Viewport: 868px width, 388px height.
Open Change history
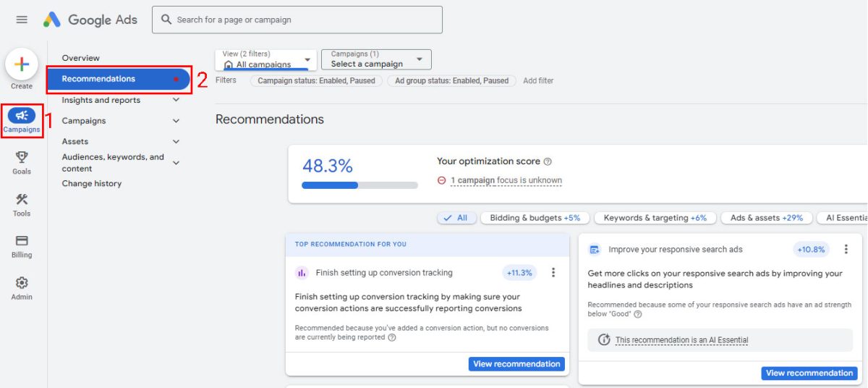pos(92,184)
